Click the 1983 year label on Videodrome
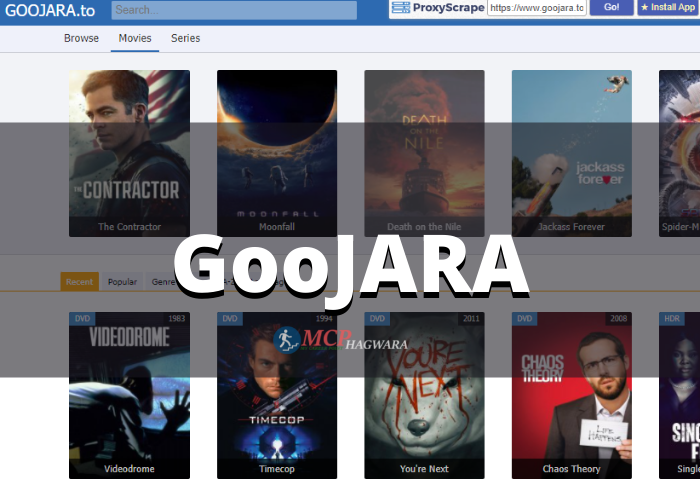This screenshot has height=500, width=700. pos(176,318)
